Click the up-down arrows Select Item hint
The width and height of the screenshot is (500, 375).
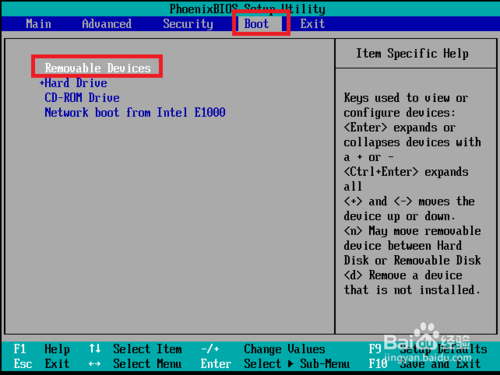coord(135,349)
